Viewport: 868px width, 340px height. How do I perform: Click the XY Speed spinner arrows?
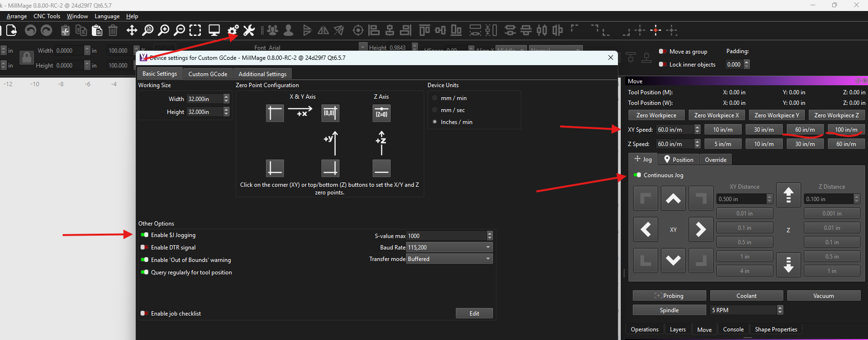pos(697,129)
